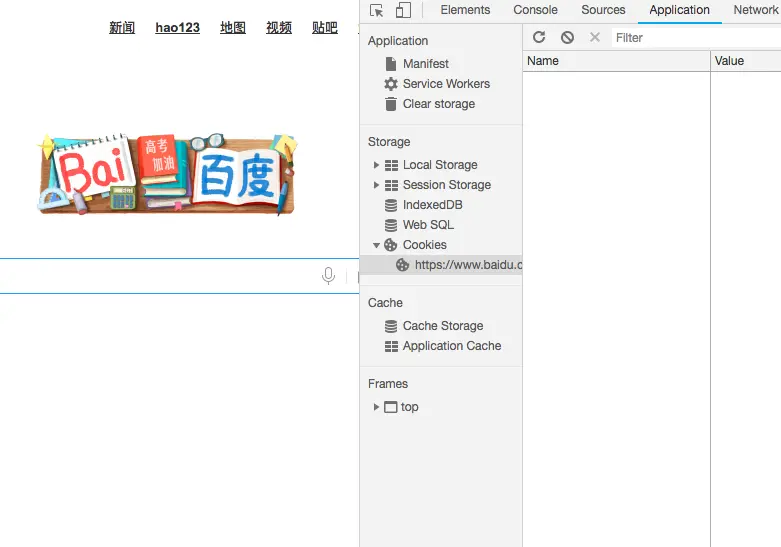Open the 视频 link
Screen dimensions: 781x547
point(279,27)
